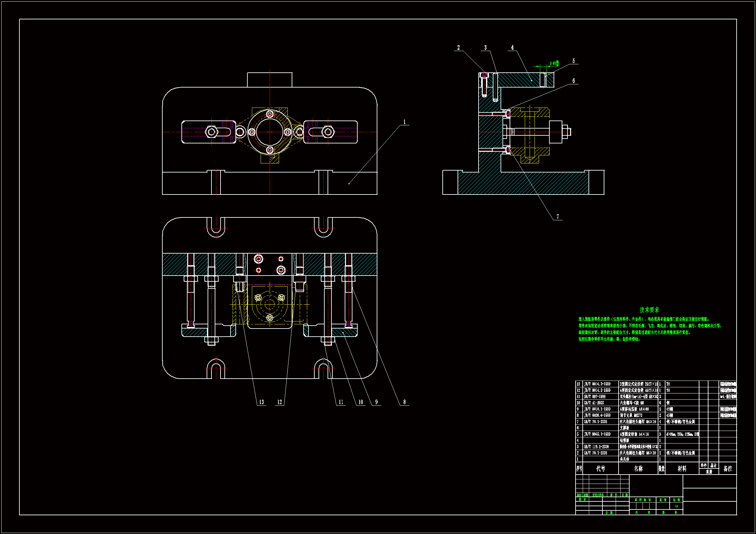
Task: Click the 设计 label in title block
Action: (582, 499)
